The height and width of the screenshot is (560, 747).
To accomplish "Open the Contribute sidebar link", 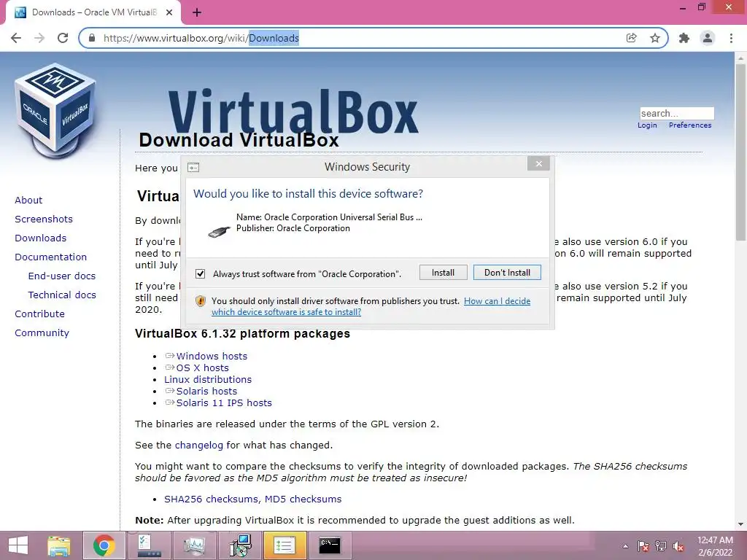I will pyautogui.click(x=39, y=314).
